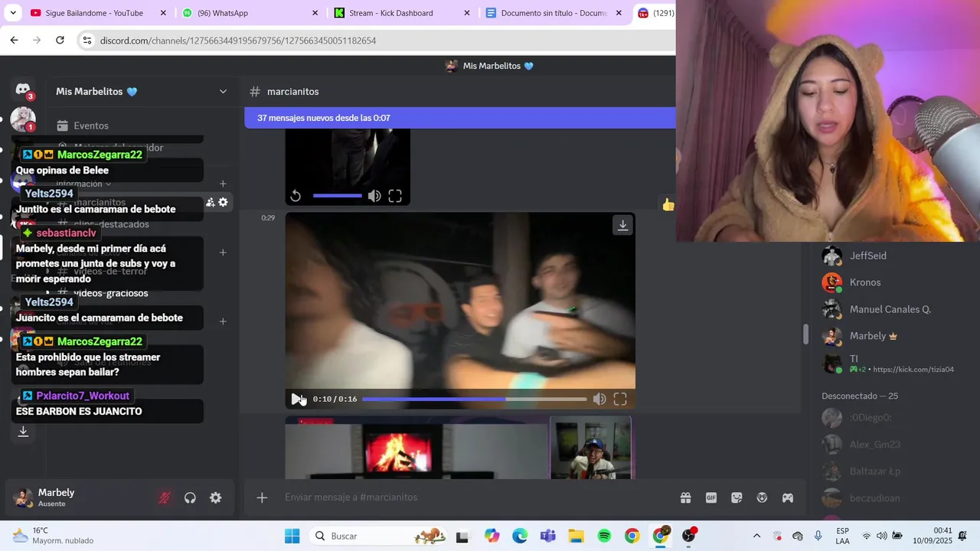This screenshot has width=980, height=551.
Task: Open the Windows Start menu
Action: tap(292, 536)
